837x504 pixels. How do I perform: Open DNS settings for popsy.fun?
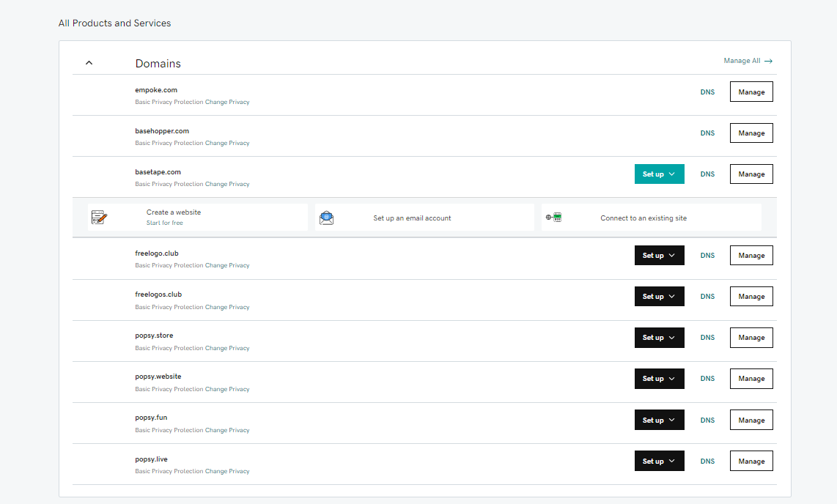pyautogui.click(x=707, y=420)
